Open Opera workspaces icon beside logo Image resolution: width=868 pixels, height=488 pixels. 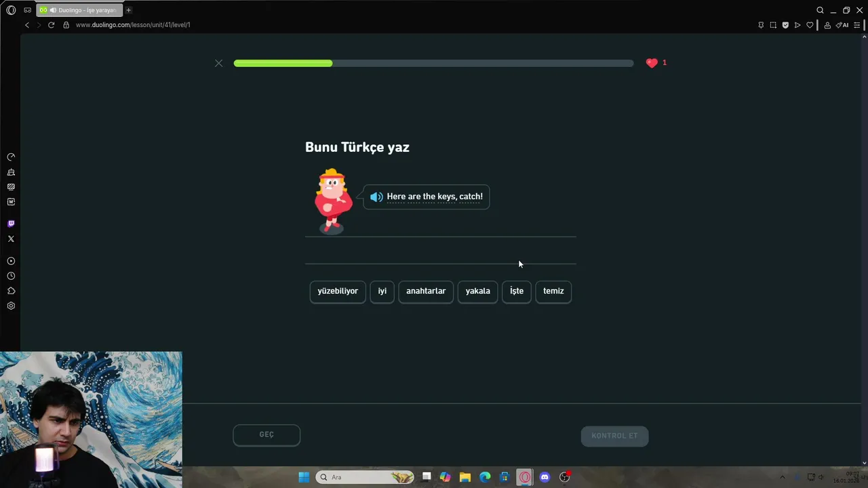(x=27, y=10)
